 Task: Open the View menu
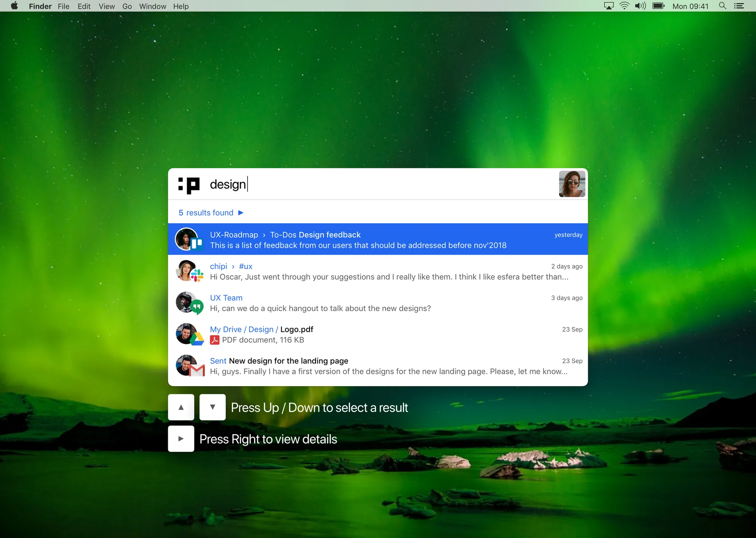click(x=107, y=6)
